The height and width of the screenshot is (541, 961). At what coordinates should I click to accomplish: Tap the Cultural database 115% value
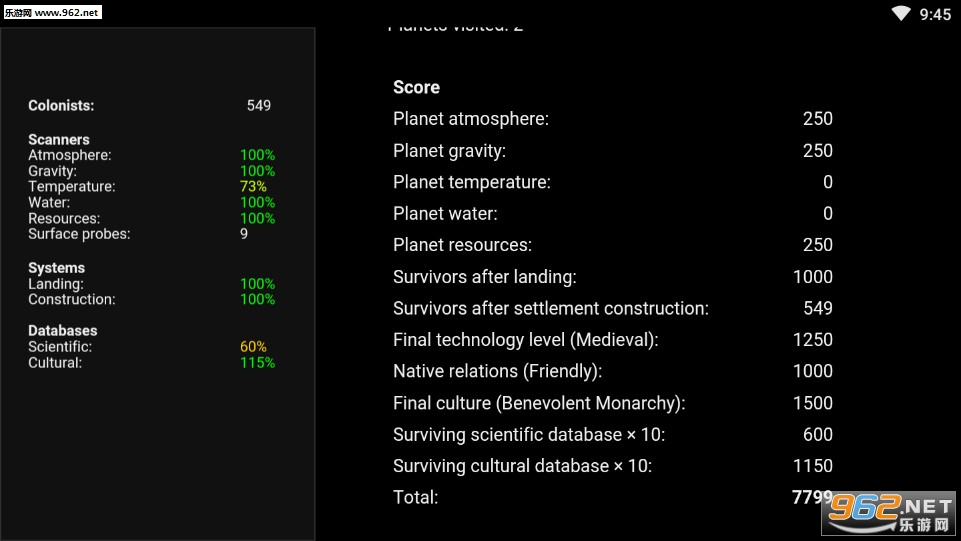pyautogui.click(x=257, y=363)
